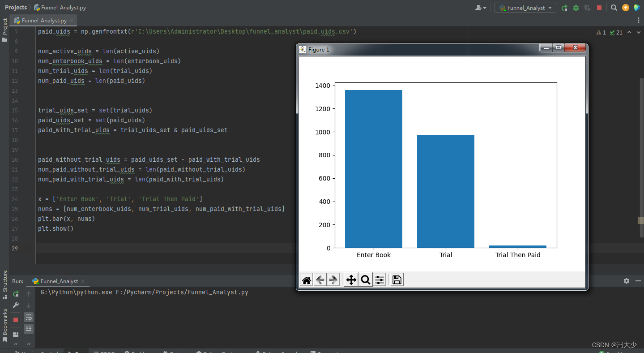Viewport: 644px width, 353px height.
Task: Open Configure subplots sliders icon in Figure 1
Action: coord(380,280)
